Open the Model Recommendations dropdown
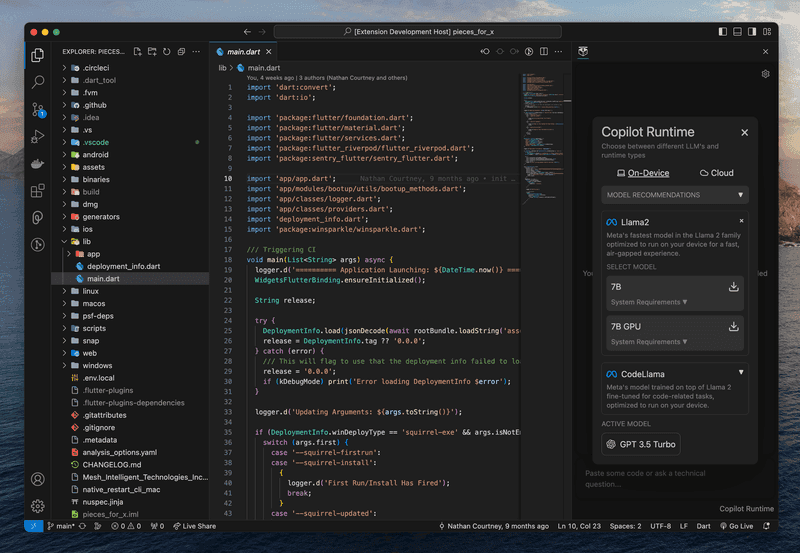This screenshot has height=553, width=800. (674, 195)
